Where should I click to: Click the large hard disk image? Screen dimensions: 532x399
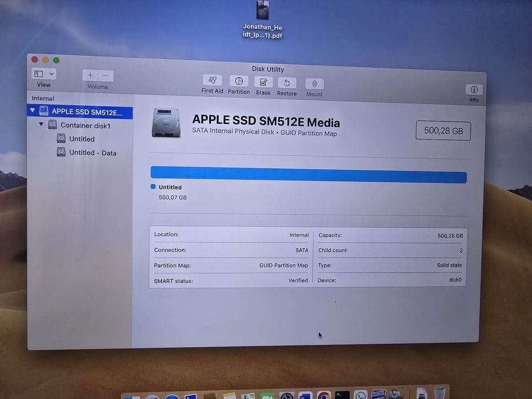166,123
